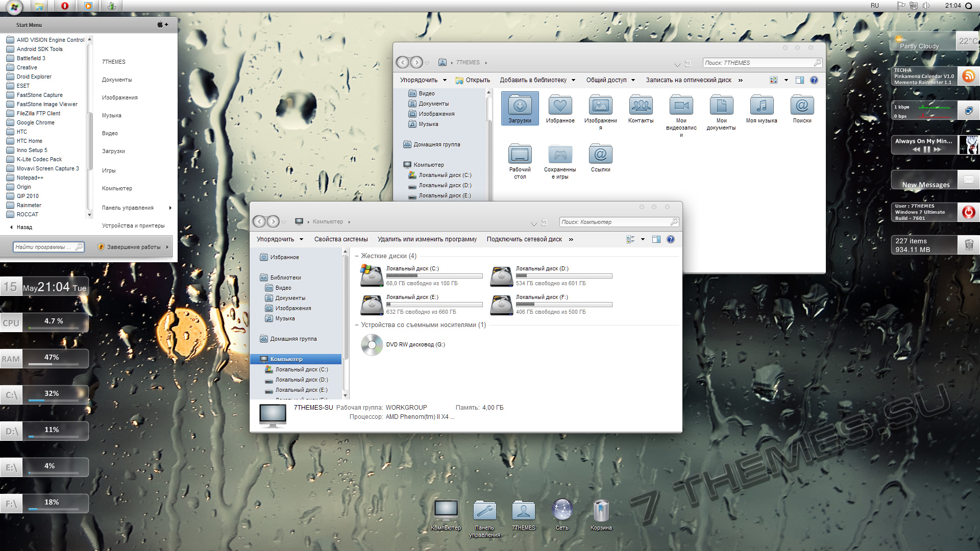Open the Загрузки folder icon
The width and height of the screenshot is (980, 551).
click(x=520, y=108)
